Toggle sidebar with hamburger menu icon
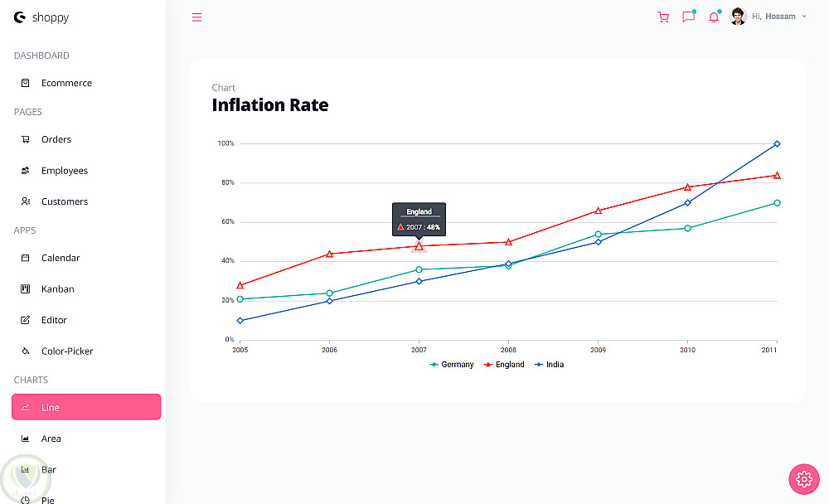829x504 pixels. click(x=196, y=17)
